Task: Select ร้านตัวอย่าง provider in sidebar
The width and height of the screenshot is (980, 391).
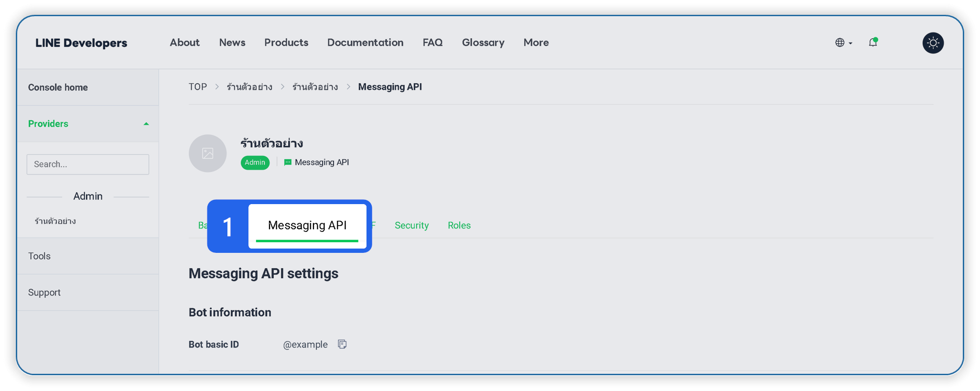Action: tap(55, 221)
